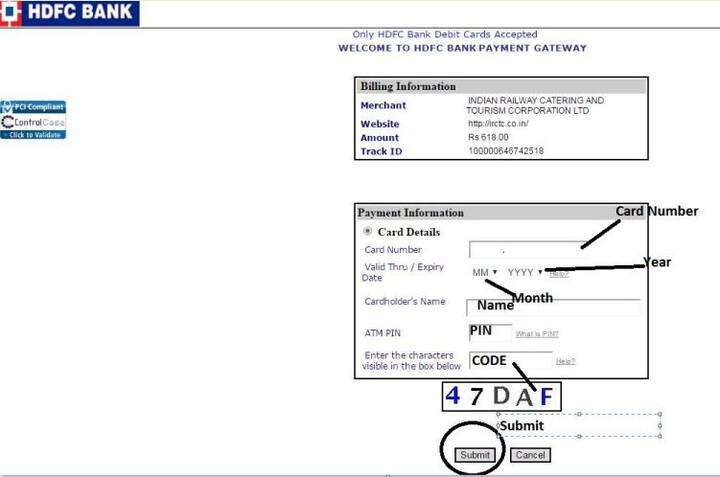Image resolution: width=720 pixels, height=477 pixels.
Task: Click the PCI Compliant badge
Action: pos(33,107)
